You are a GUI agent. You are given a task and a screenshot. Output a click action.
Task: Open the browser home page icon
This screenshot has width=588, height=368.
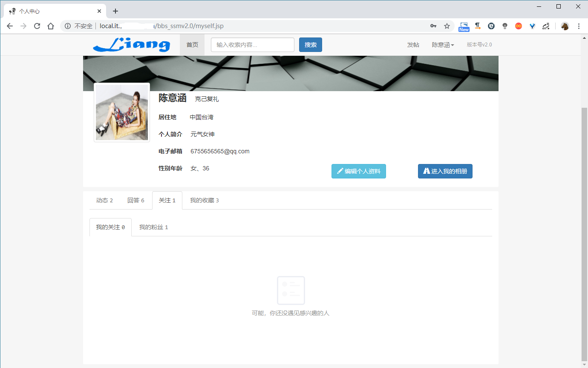[51, 26]
